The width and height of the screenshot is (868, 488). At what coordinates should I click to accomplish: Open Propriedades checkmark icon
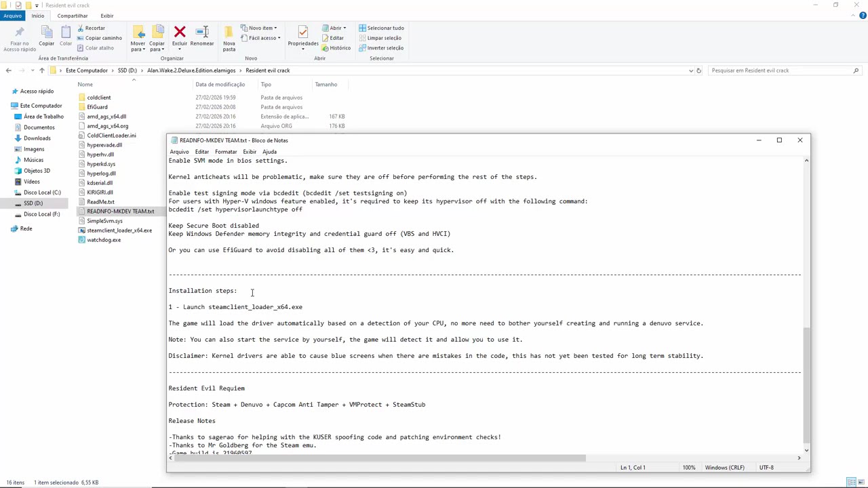[x=303, y=32]
